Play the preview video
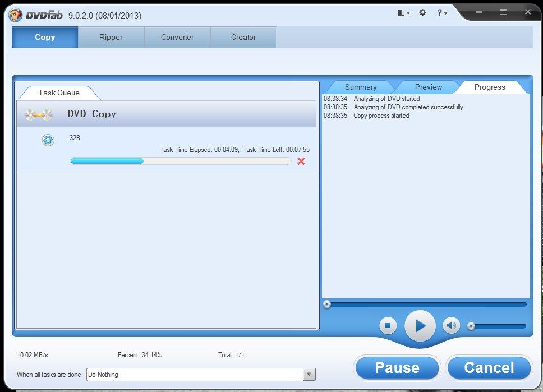543x392 pixels. coord(420,325)
